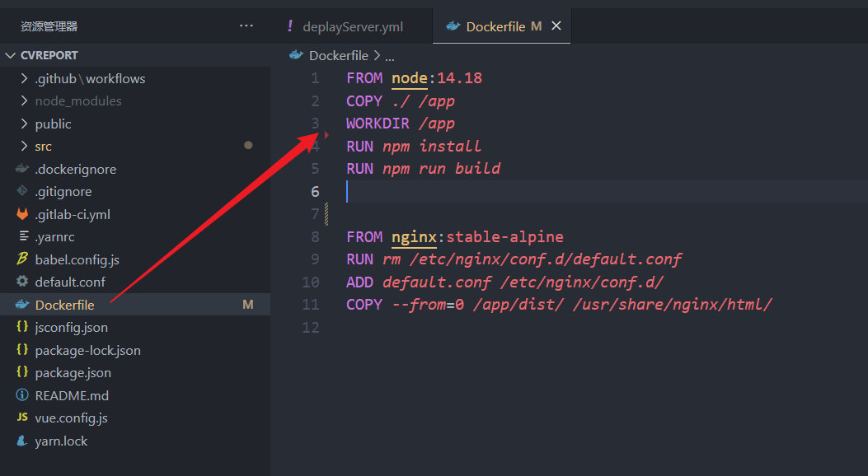Open the breadcrumb ellipsis after Dockerfile
The height and width of the screenshot is (476, 868).
click(x=388, y=55)
